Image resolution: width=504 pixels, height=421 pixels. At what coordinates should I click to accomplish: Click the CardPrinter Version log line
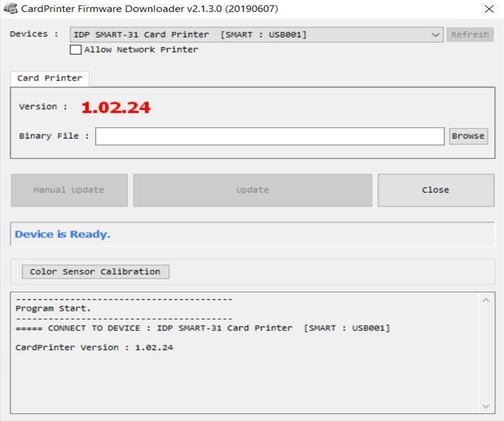click(x=94, y=348)
